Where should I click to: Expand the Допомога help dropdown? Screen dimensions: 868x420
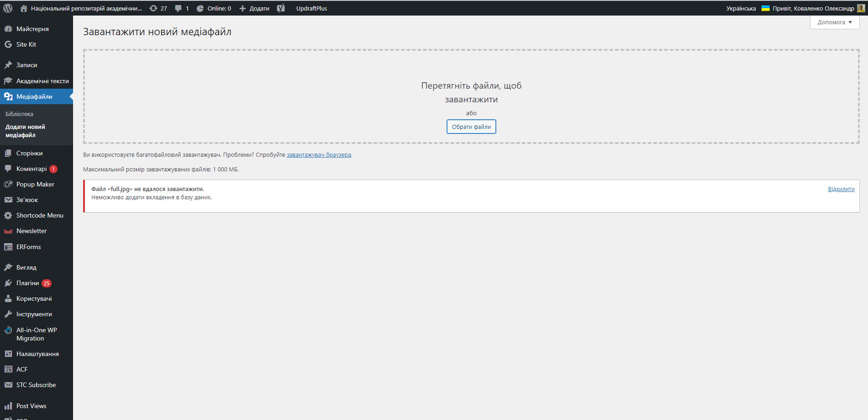click(834, 22)
